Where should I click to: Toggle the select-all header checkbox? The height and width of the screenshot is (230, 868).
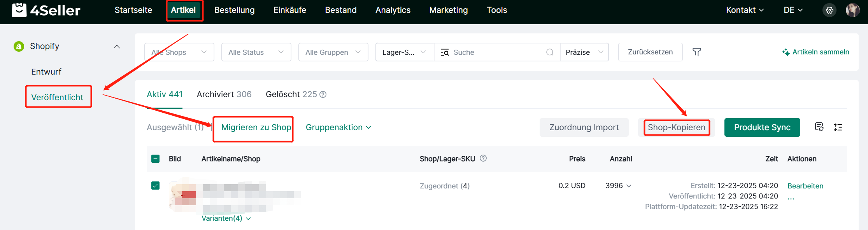coord(155,159)
